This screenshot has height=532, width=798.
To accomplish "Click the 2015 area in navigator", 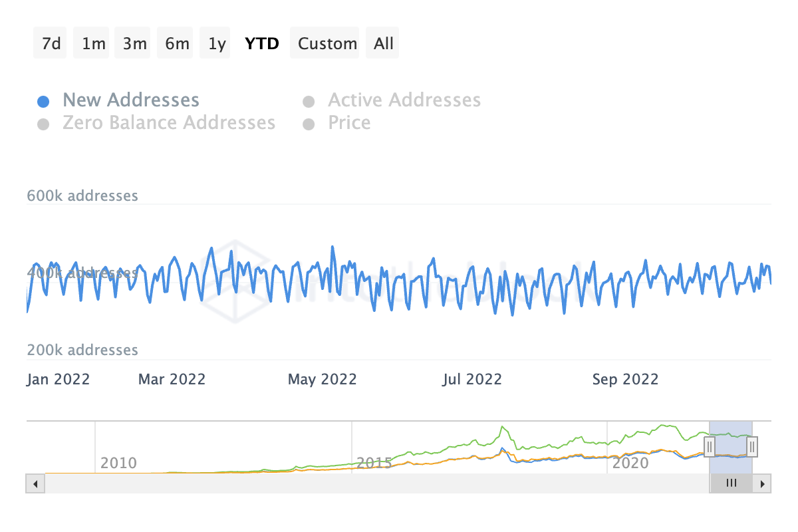I will (x=374, y=462).
